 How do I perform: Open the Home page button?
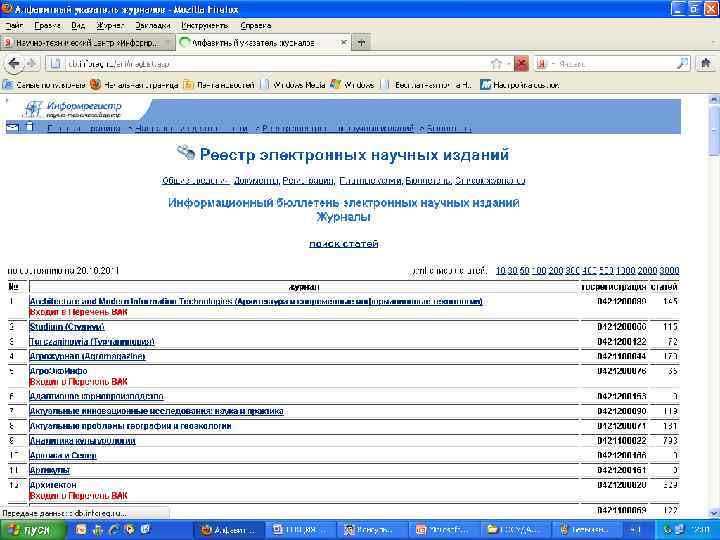706,63
